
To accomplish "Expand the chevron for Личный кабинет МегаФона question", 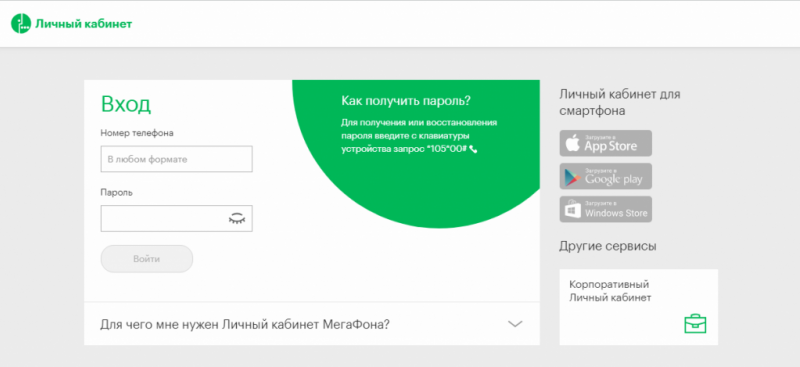I will 515,324.
